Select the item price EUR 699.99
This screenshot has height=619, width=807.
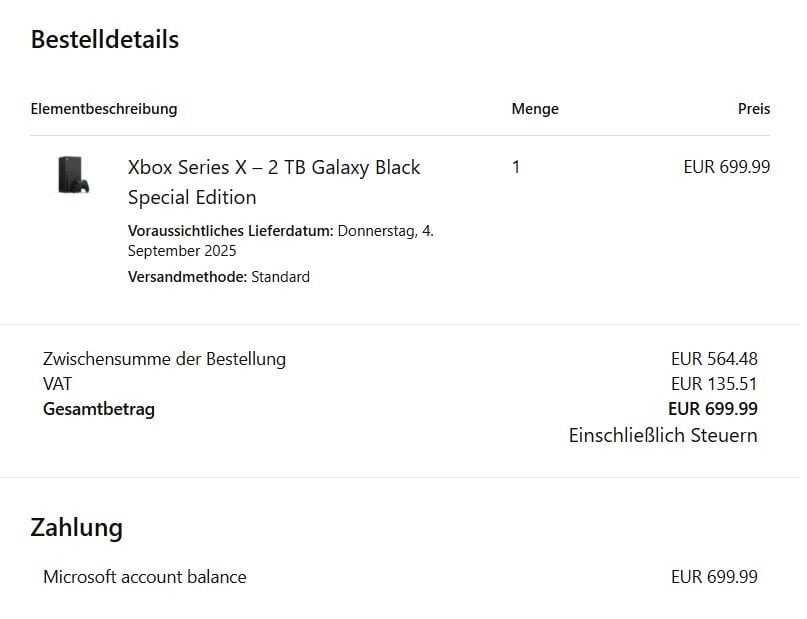click(x=727, y=167)
